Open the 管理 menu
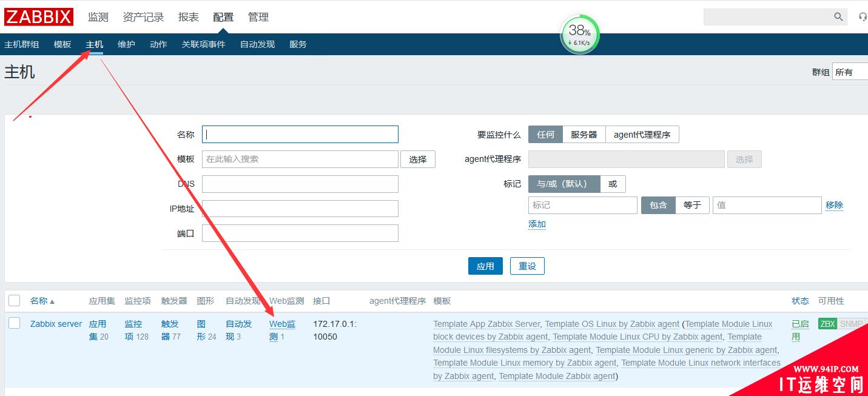This screenshot has width=868, height=396. (258, 17)
